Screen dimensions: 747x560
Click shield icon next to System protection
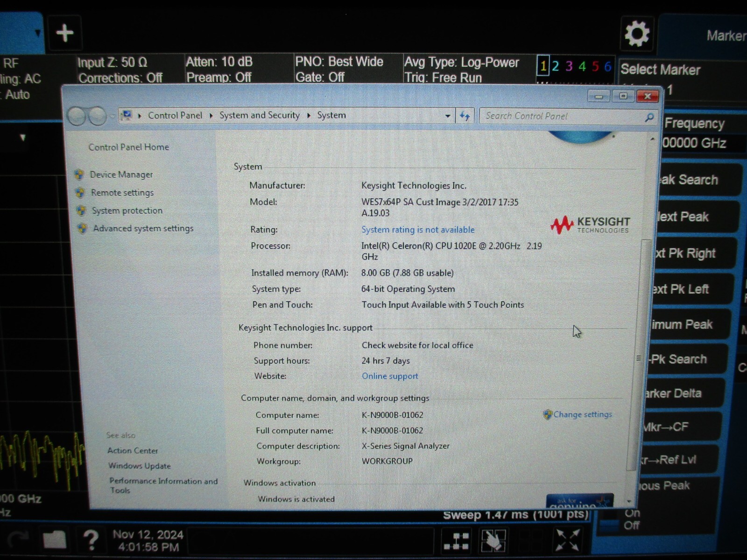point(81,210)
